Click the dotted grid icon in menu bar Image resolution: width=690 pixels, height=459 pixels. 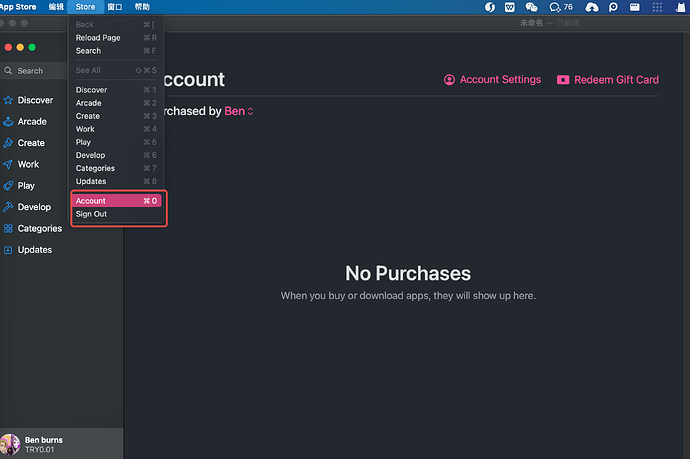coord(657,7)
